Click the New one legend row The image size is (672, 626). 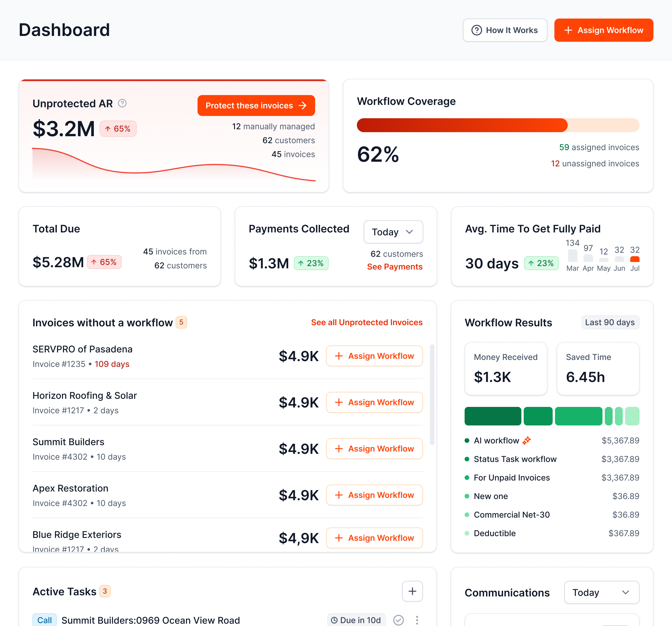pyautogui.click(x=552, y=496)
